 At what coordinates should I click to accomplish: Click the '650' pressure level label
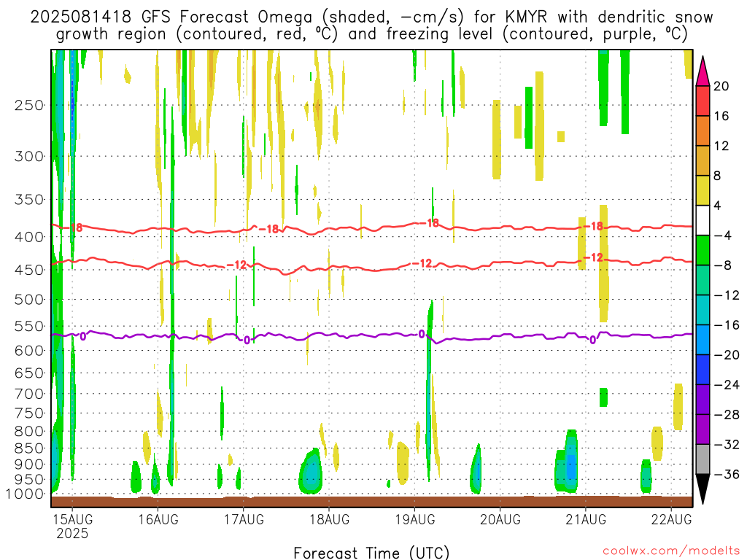tap(29, 373)
